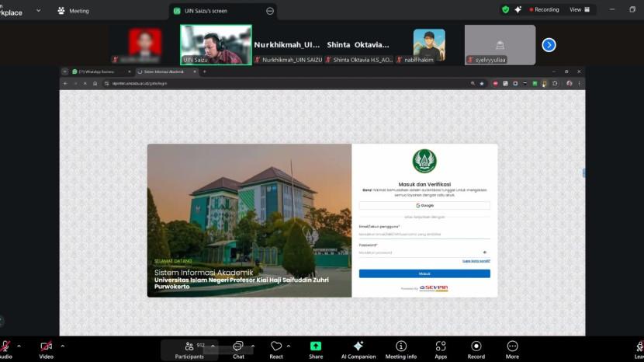Click the React heart icon
644x362 pixels.
click(276, 346)
